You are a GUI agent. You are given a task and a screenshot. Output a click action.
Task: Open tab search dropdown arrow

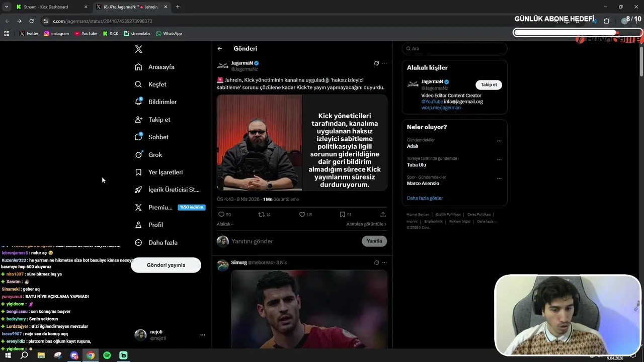(x=6, y=7)
